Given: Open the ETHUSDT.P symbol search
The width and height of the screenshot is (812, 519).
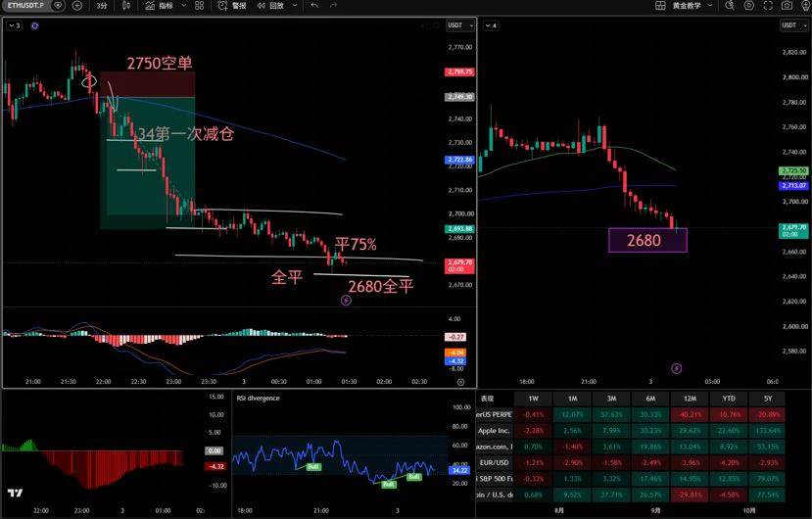Looking at the screenshot, I should tap(24, 6).
